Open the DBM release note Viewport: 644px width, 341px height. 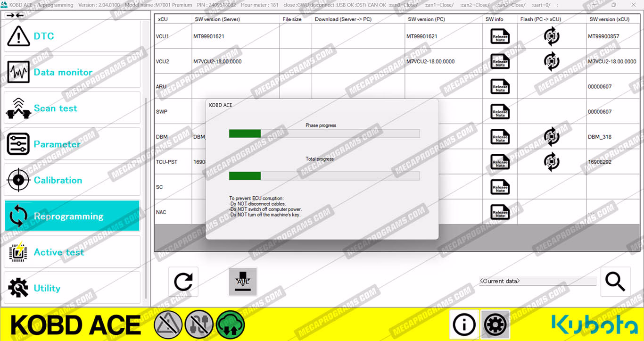tap(500, 137)
